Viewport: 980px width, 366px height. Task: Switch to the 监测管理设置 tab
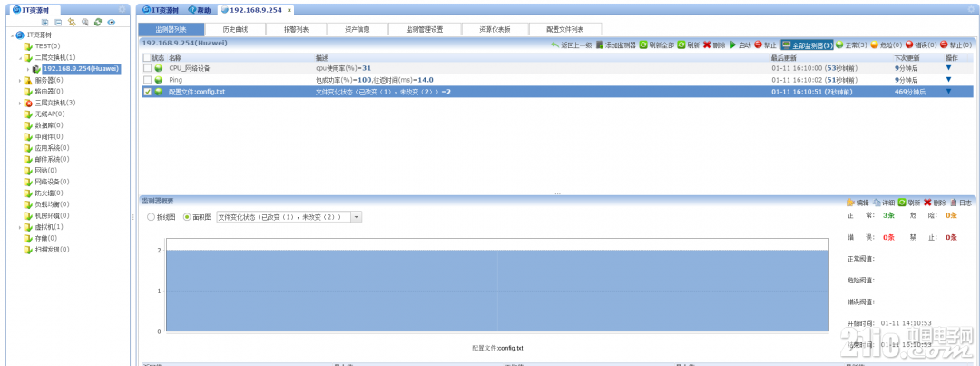click(425, 29)
